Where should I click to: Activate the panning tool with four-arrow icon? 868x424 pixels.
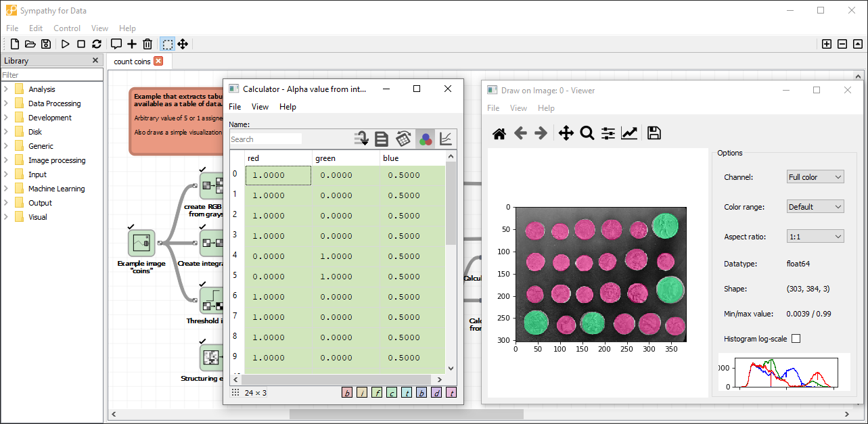(183, 44)
